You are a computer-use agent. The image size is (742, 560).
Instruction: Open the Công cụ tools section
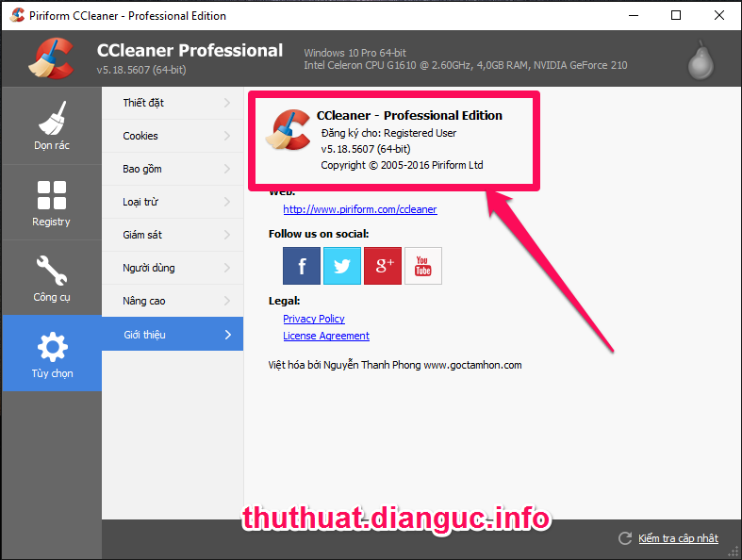pyautogui.click(x=52, y=278)
